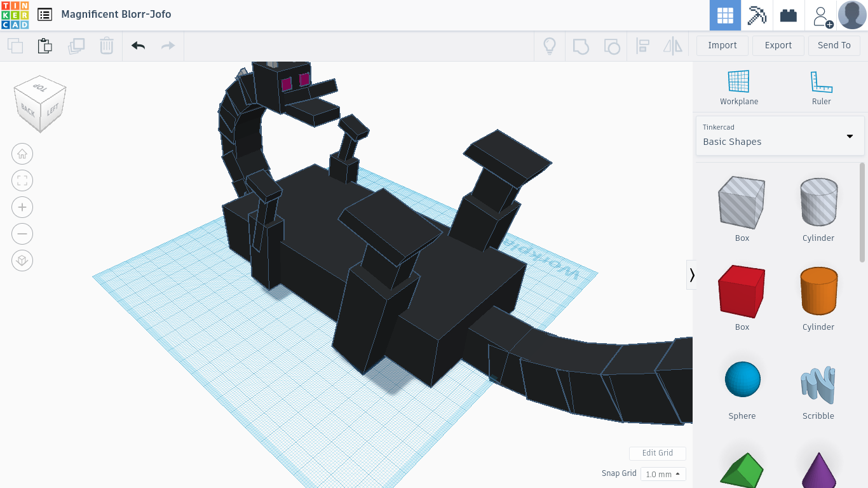
Task: Undo the last action
Action: pos(139,46)
